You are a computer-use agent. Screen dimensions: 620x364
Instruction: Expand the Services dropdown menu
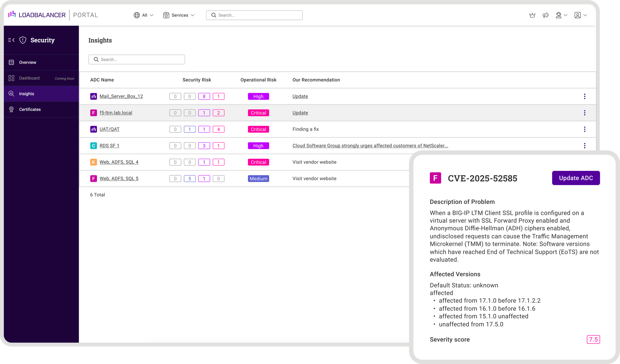tap(179, 15)
